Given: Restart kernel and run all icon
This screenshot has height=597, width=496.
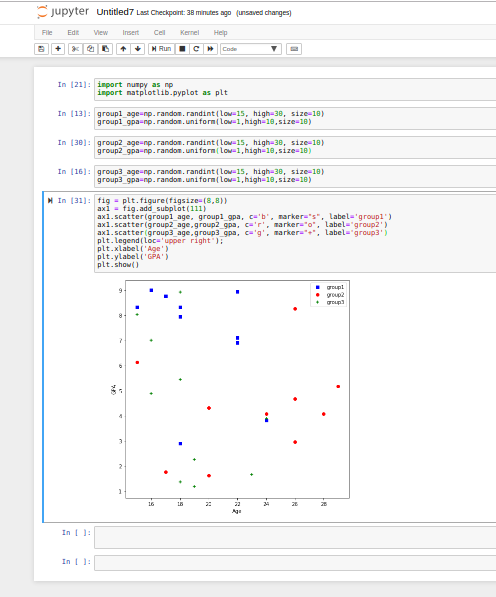Looking at the screenshot, I should pyautogui.click(x=210, y=49).
